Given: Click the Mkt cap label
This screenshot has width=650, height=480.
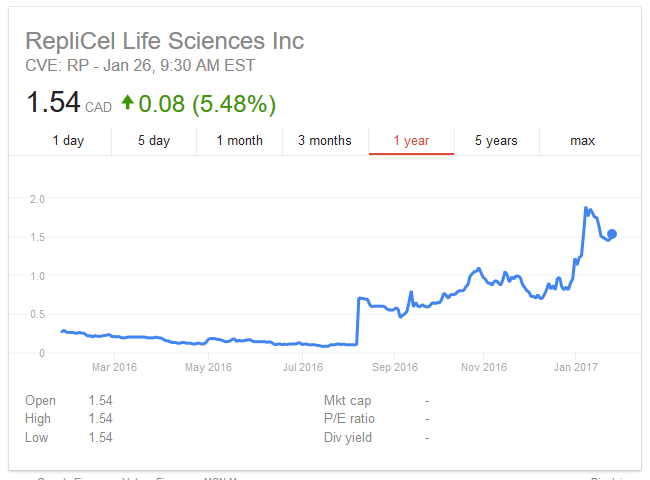Looking at the screenshot, I should [349, 401].
